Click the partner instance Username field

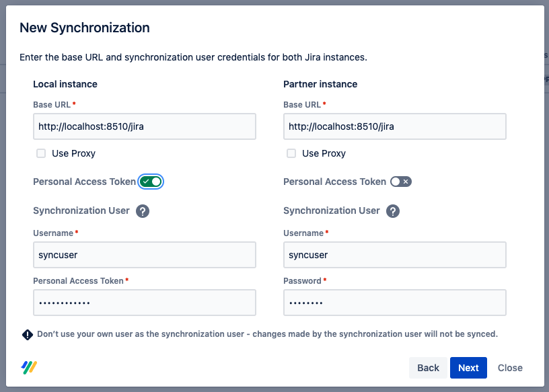click(394, 255)
